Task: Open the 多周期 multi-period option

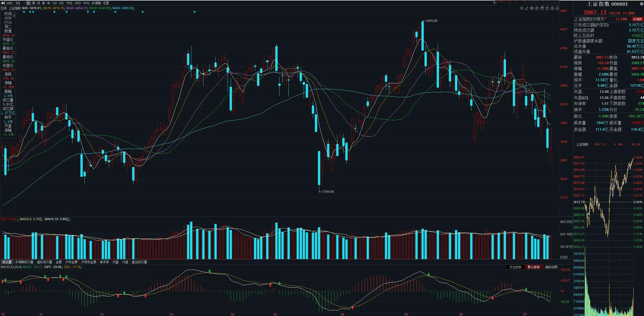Action: [x=96, y=3]
